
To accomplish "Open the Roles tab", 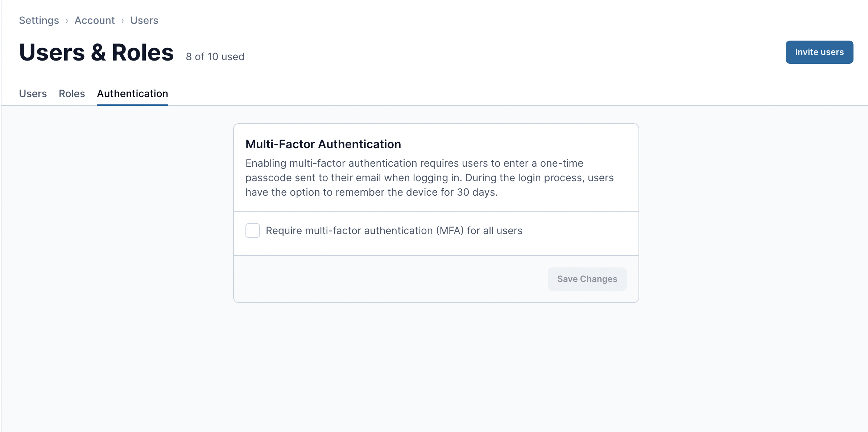I will [x=72, y=94].
